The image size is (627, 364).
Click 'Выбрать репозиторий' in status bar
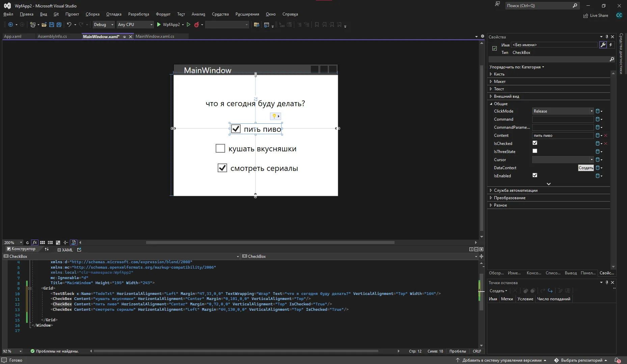(x=580, y=360)
